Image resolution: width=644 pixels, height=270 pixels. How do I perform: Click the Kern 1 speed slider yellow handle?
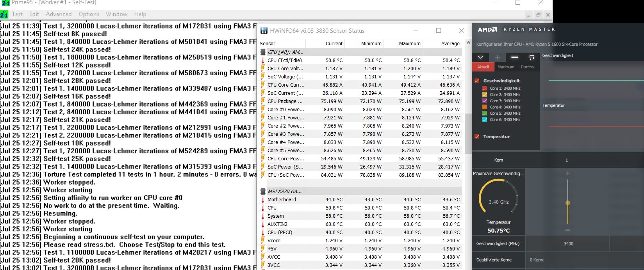pyautogui.click(x=568, y=202)
